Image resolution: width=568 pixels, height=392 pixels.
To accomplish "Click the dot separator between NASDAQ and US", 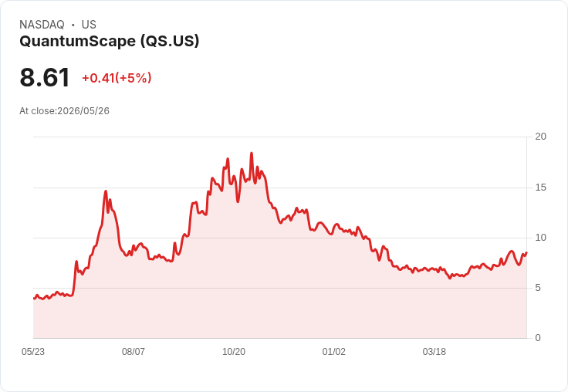I will (x=73, y=25).
